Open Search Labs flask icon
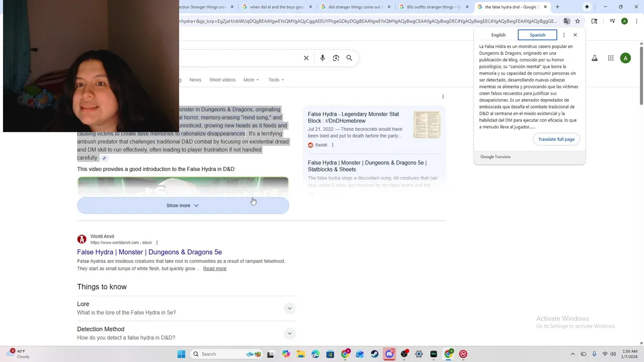The image size is (644, 362). pyautogui.click(x=595, y=58)
